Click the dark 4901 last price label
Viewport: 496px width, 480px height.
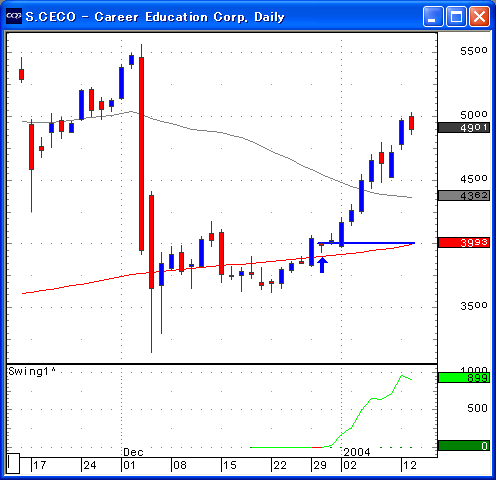(464, 127)
